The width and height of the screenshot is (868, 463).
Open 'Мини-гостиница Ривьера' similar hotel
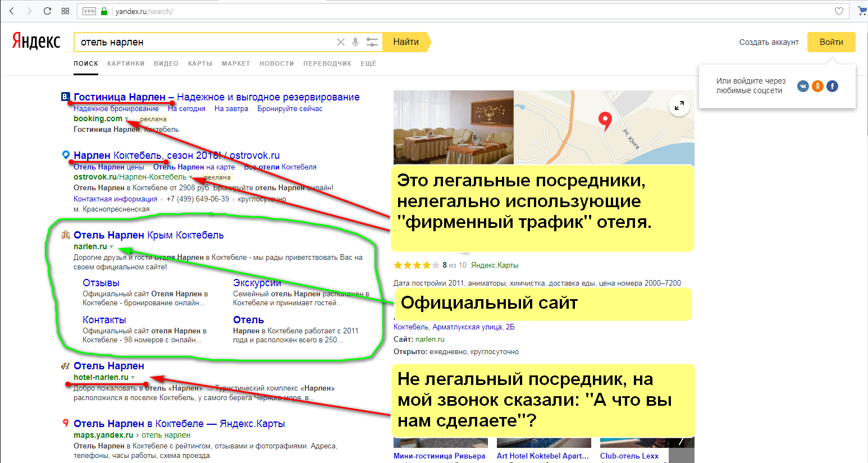click(440, 456)
